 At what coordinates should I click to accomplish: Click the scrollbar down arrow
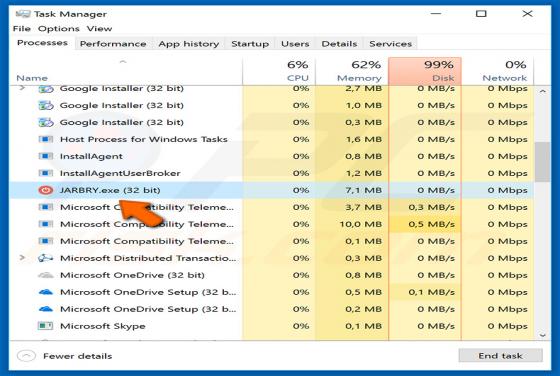pyautogui.click(x=542, y=335)
